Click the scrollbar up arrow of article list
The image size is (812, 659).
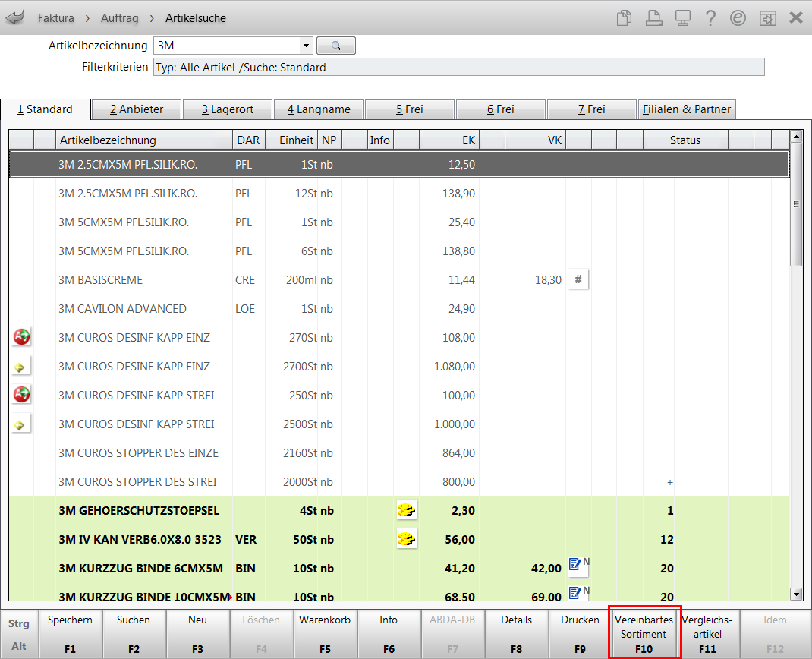point(797,136)
